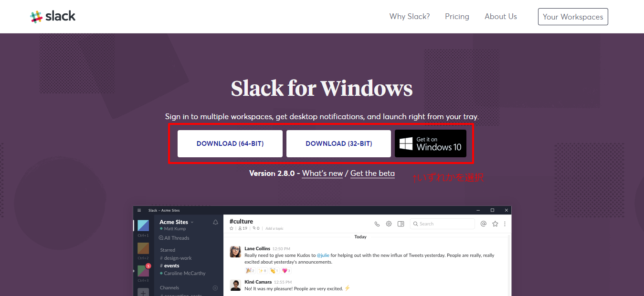Image resolution: width=644 pixels, height=296 pixels.
Task: Open channel settings via the gear icon
Action: tap(388, 224)
